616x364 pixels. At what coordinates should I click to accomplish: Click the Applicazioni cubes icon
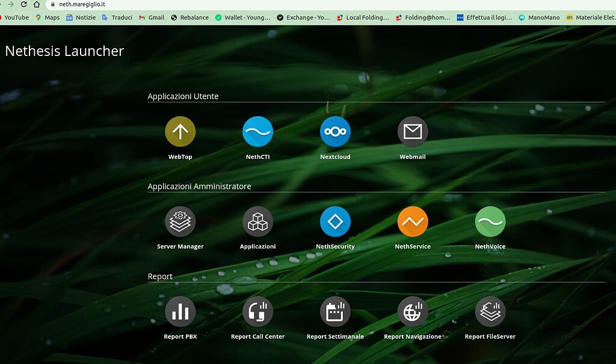(257, 221)
